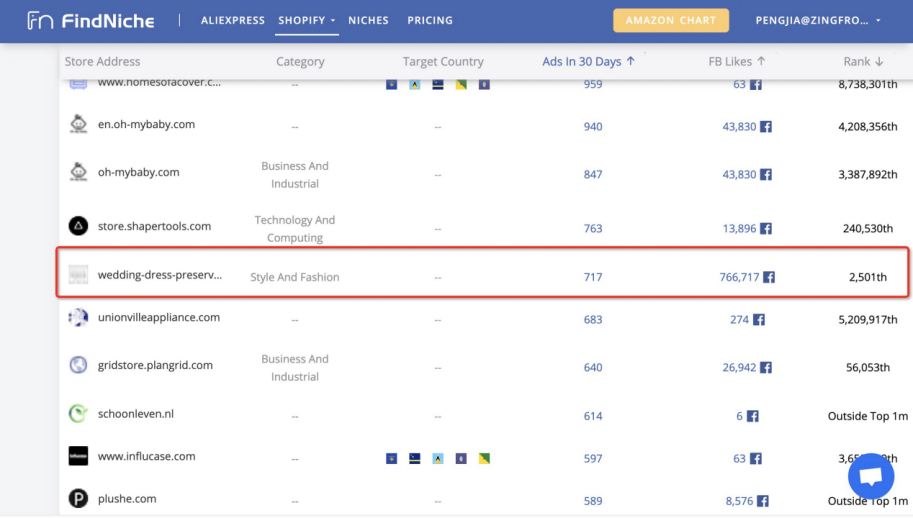Open the store.shapertools.com store link
Screen dimensions: 913x518
coord(154,226)
